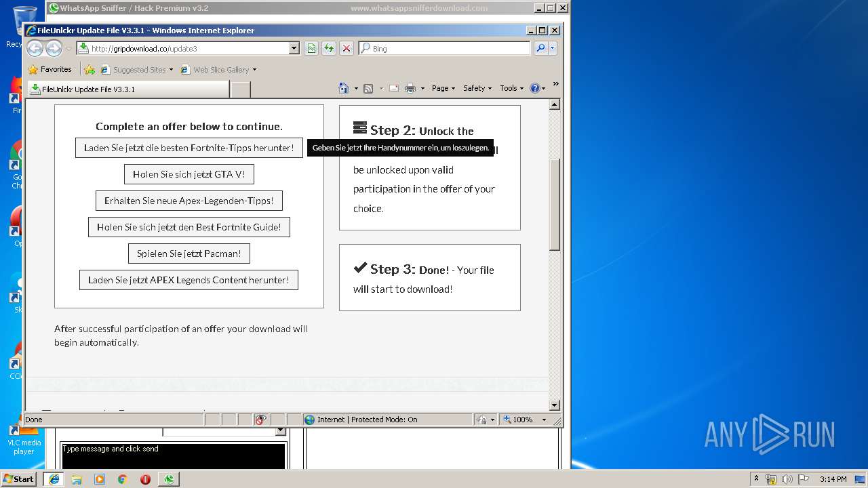Open the search provider dropdown arrow
Screen dimensions: 868x488
(553, 48)
